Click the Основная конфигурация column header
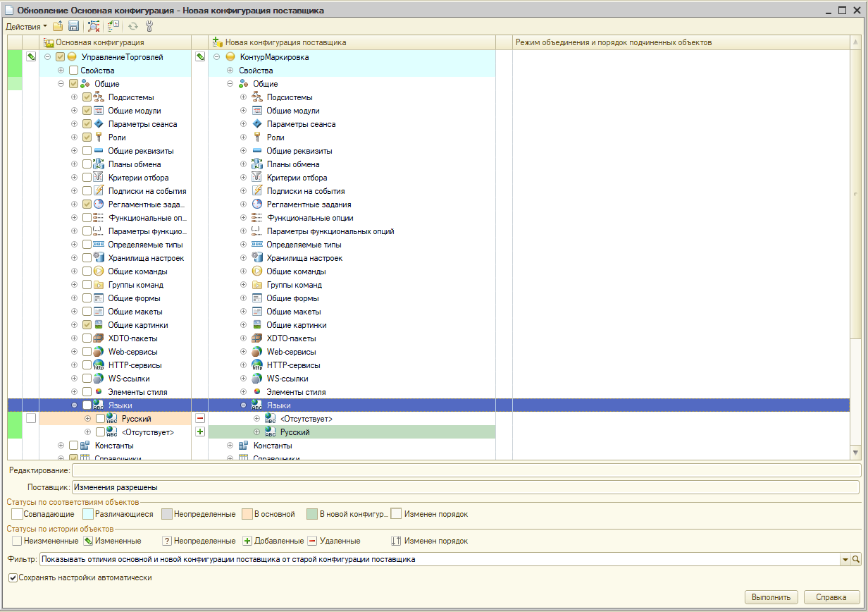This screenshot has width=868, height=612. [106, 43]
